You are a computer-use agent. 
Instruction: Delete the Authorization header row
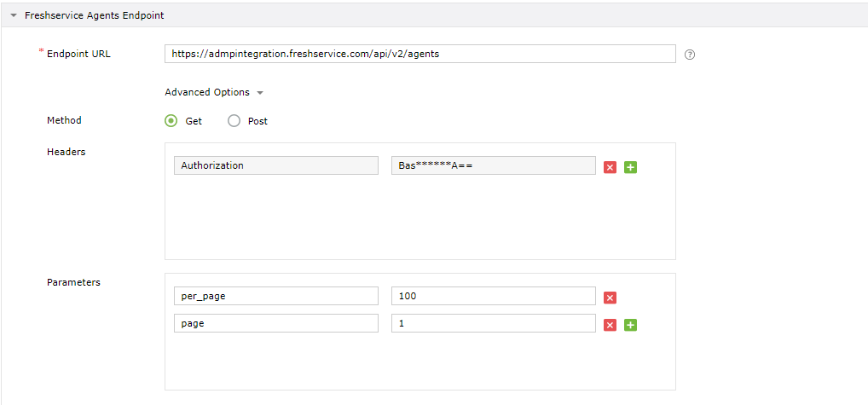point(610,167)
